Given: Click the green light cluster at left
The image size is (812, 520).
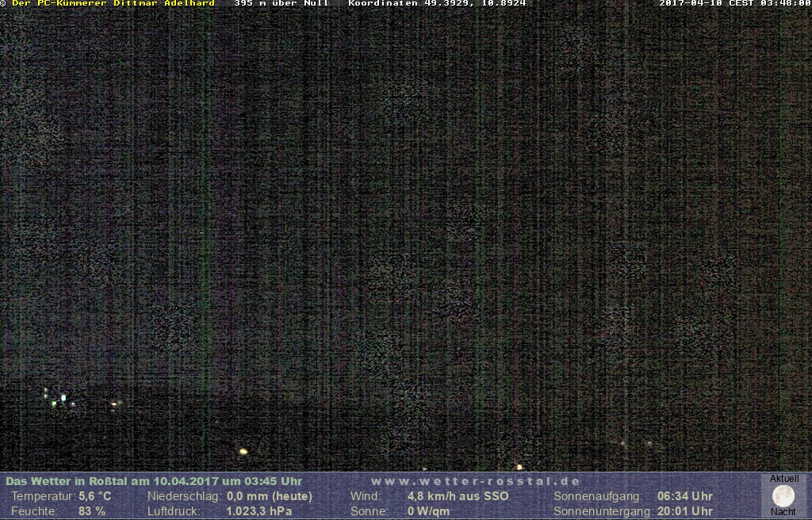Looking at the screenshot, I should tap(59, 399).
